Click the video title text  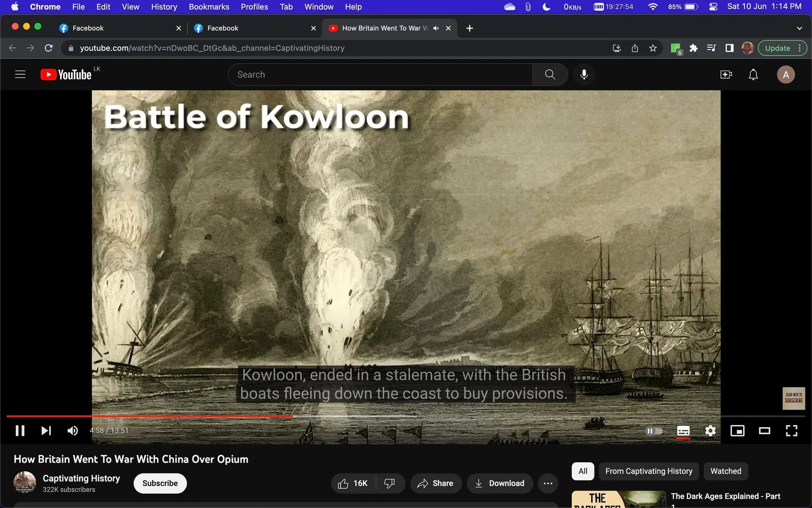[131, 459]
